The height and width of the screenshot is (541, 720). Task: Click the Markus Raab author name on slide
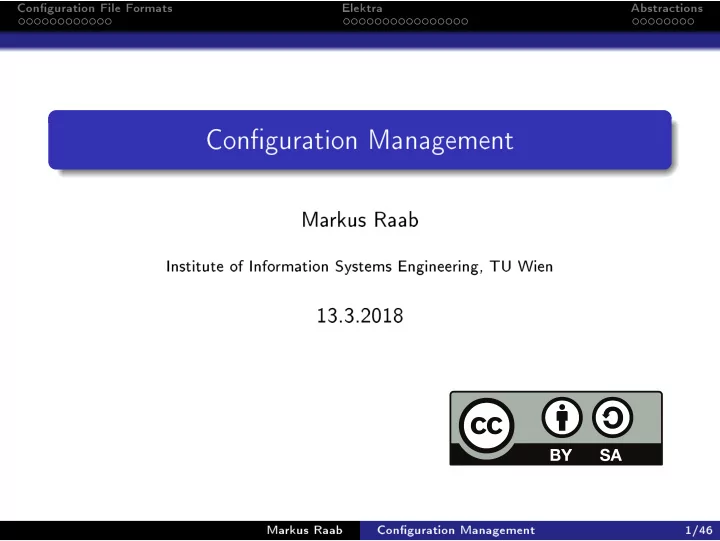click(360, 220)
